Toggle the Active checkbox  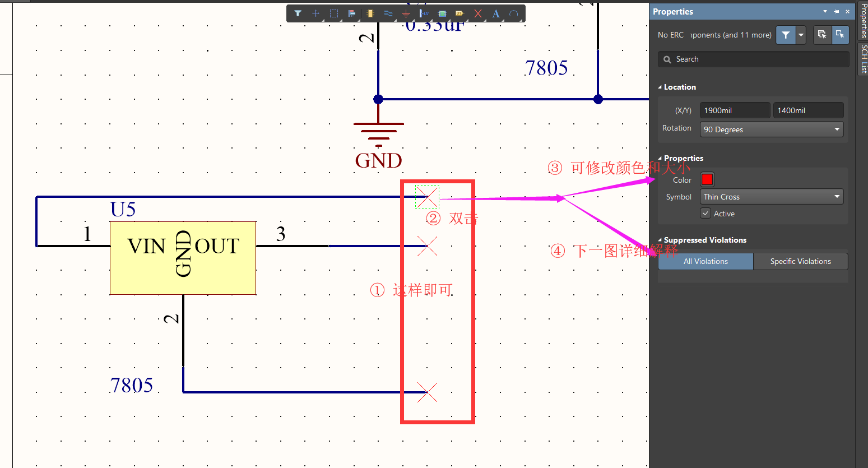tap(705, 213)
